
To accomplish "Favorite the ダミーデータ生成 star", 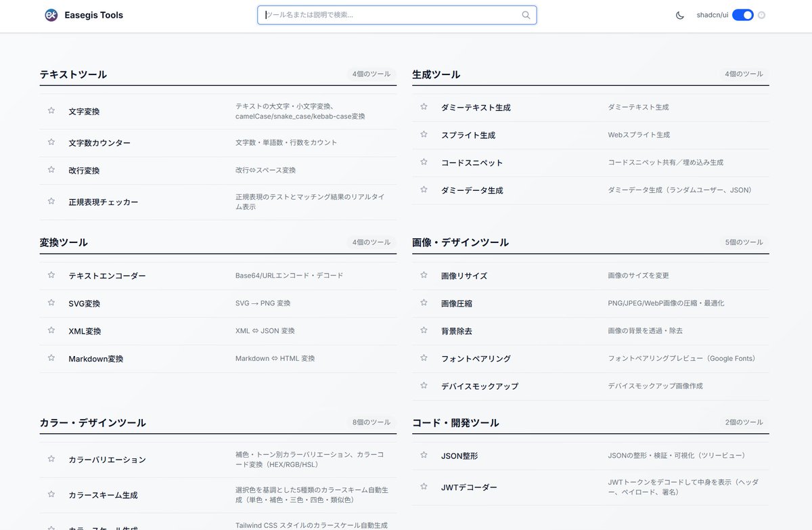I will 424,190.
